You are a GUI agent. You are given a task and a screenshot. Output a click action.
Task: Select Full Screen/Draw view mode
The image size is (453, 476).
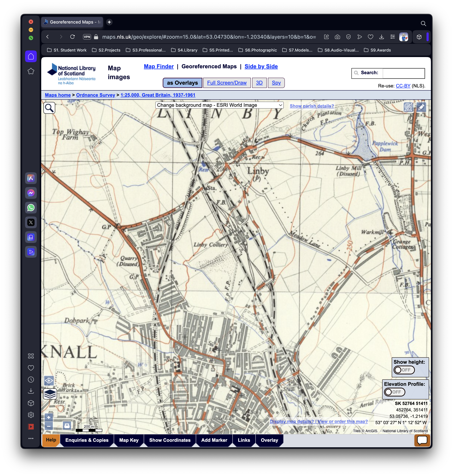(x=227, y=82)
